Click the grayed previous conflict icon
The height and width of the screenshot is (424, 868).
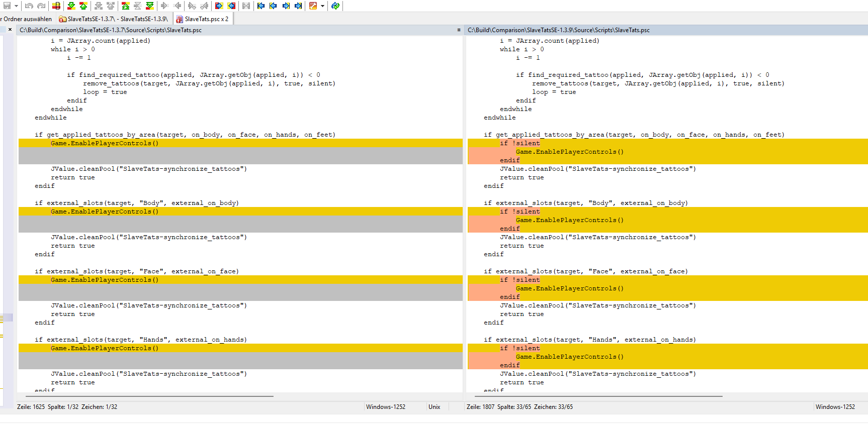(111, 6)
